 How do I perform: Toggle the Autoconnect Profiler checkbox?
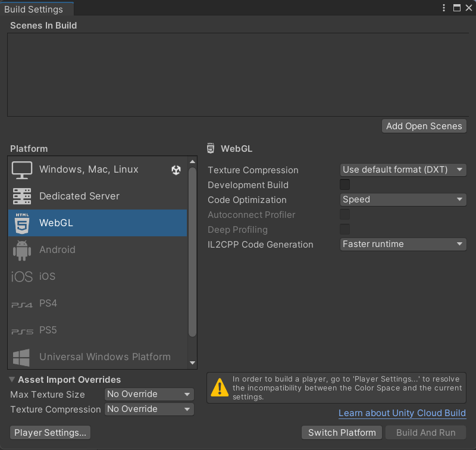[x=345, y=215]
